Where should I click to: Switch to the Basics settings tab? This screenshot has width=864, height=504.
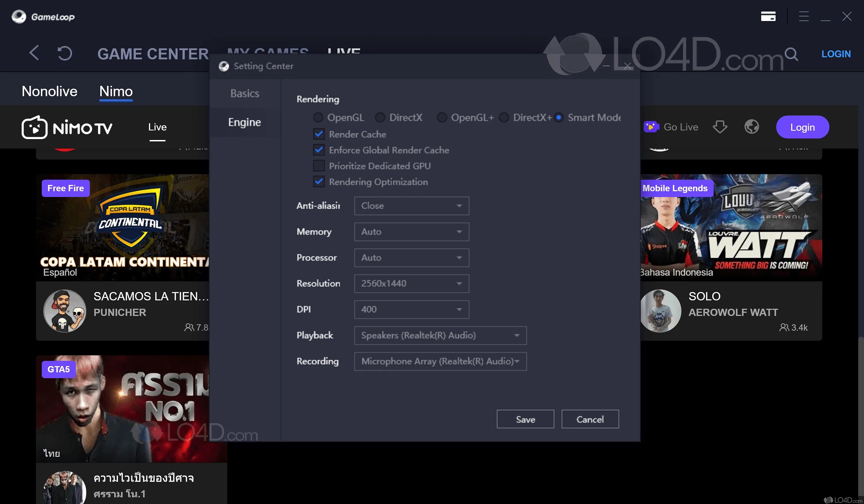[245, 93]
